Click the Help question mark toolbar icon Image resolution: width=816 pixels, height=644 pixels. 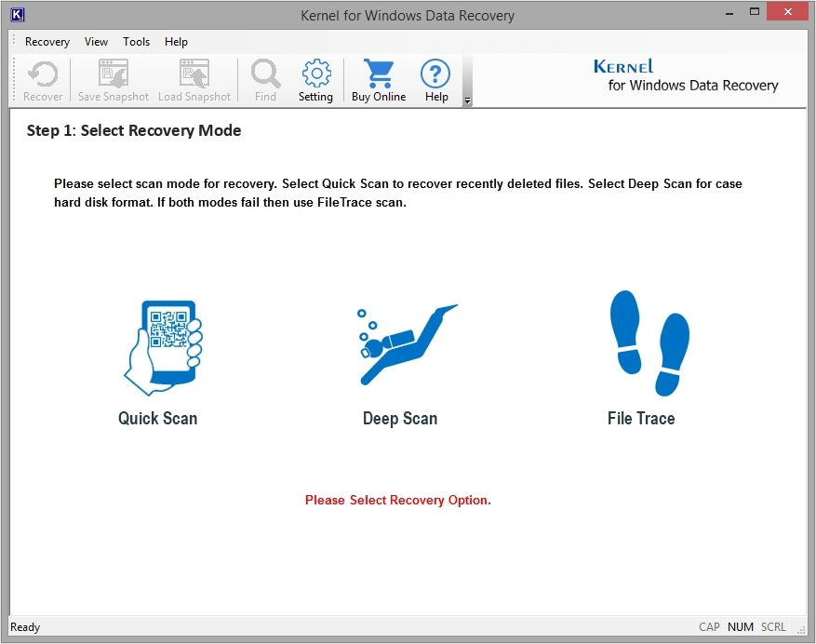tap(435, 74)
